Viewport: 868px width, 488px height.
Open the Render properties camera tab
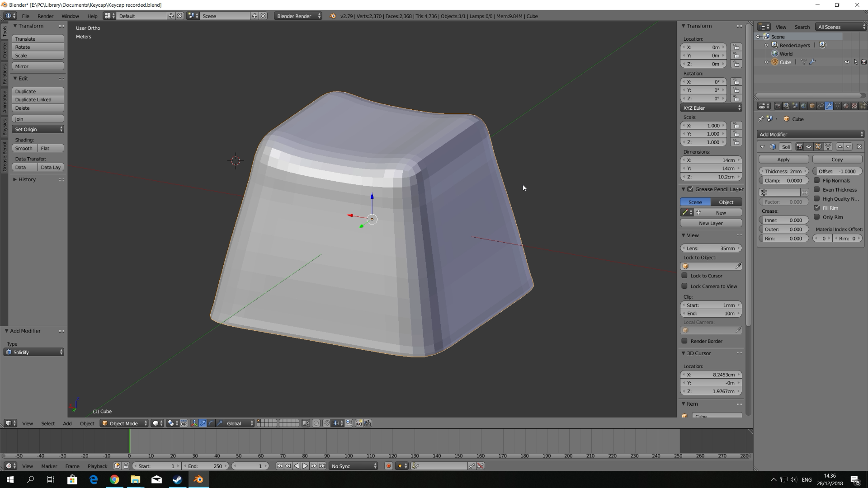click(778, 106)
